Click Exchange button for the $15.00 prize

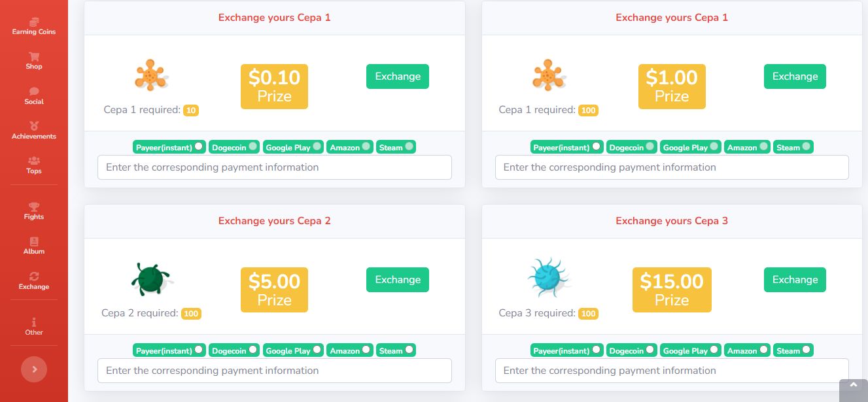pyautogui.click(x=795, y=280)
